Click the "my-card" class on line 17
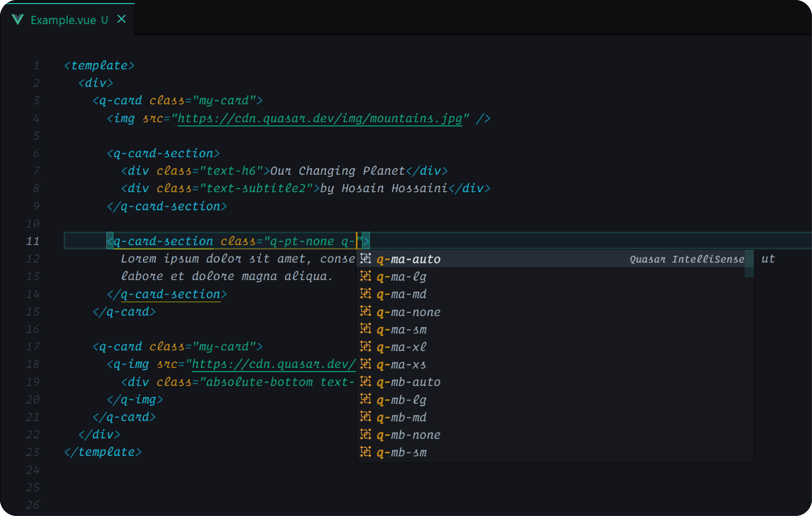 point(224,347)
